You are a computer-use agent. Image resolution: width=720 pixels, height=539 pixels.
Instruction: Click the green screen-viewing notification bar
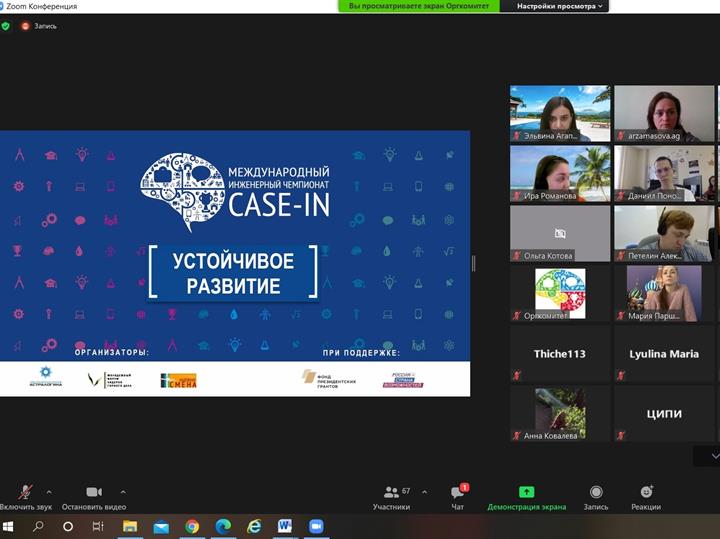pos(419,6)
